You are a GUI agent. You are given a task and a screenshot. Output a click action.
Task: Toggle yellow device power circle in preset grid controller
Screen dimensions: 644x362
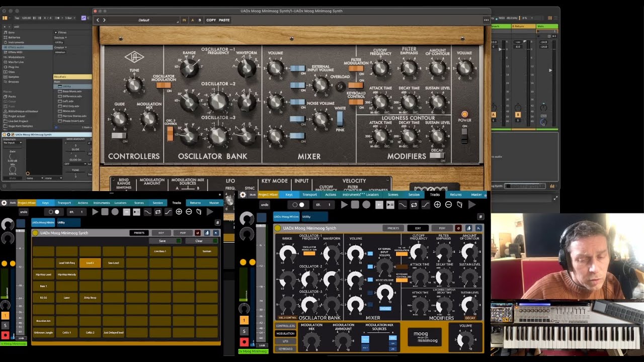[35, 233]
